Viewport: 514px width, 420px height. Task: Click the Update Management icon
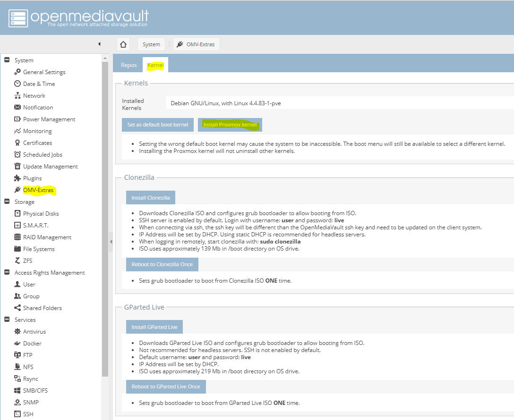click(17, 166)
